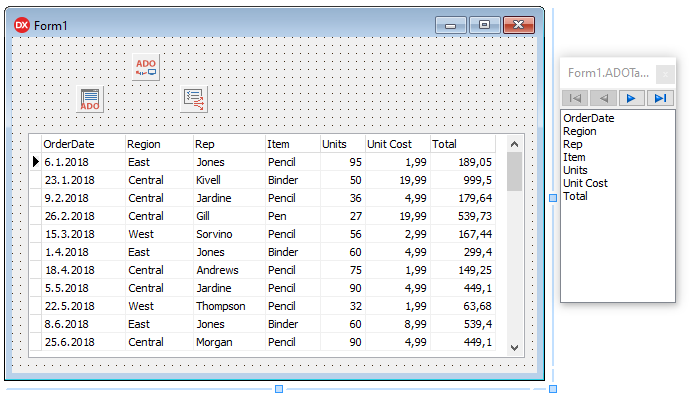Select the Sorvino rep cell
This screenshot has width=694, height=400.
pyautogui.click(x=229, y=234)
